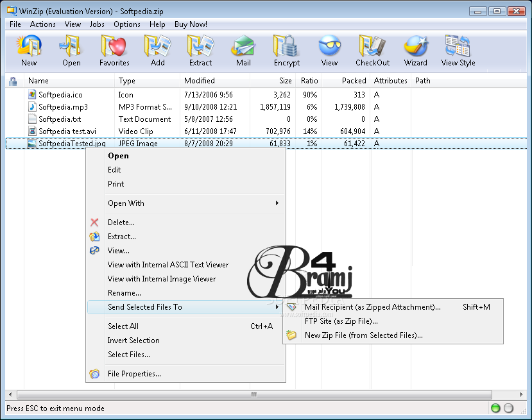Click the horizontal scrollbar at the bottom
The width and height of the screenshot is (532, 420).
[x=253, y=394]
